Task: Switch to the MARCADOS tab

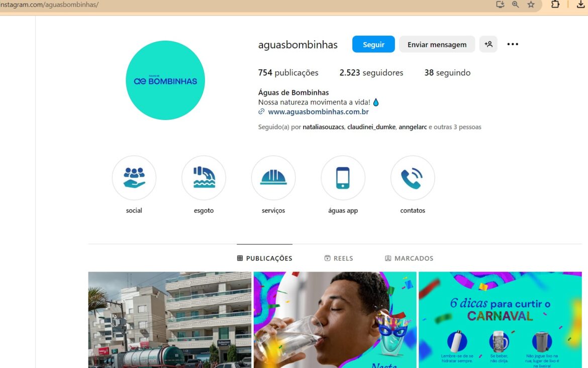Action: (x=409, y=258)
